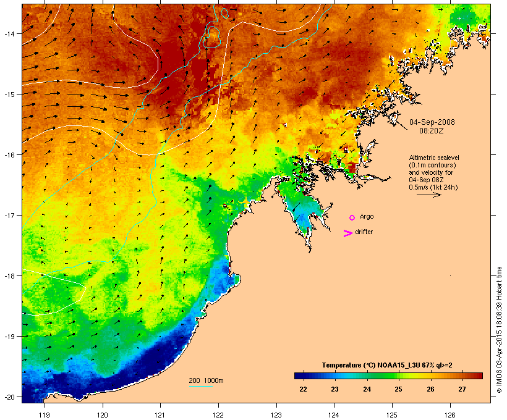507x420 pixels.
Task: Click the '-17' latitude axis label
Action: click(9, 215)
